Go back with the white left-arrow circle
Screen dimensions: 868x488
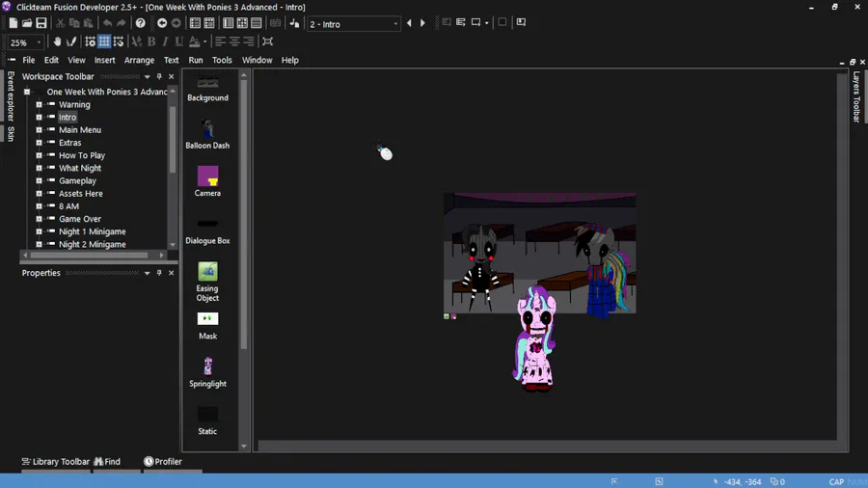pyautogui.click(x=162, y=23)
